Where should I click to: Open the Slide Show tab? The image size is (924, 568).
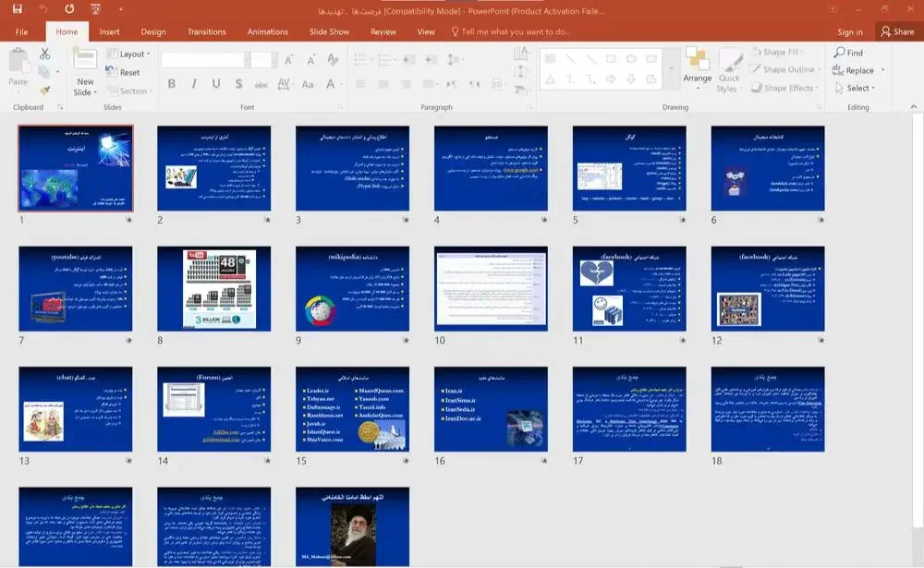pos(329,31)
